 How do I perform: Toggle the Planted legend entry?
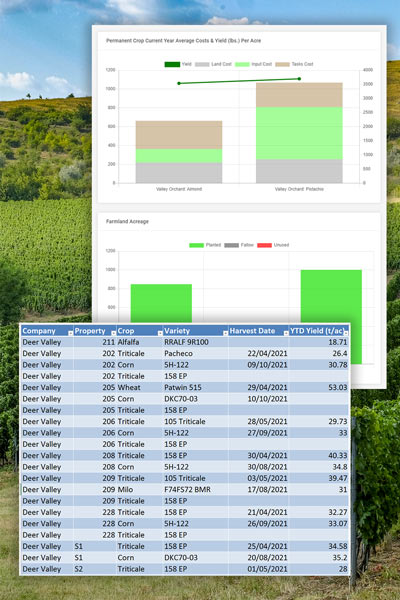click(x=205, y=245)
